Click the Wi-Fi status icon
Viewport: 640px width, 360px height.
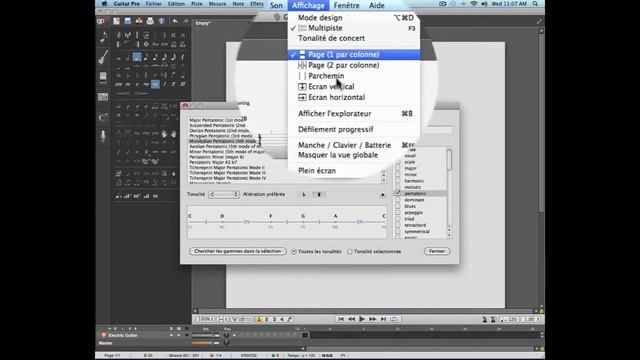tap(473, 4)
